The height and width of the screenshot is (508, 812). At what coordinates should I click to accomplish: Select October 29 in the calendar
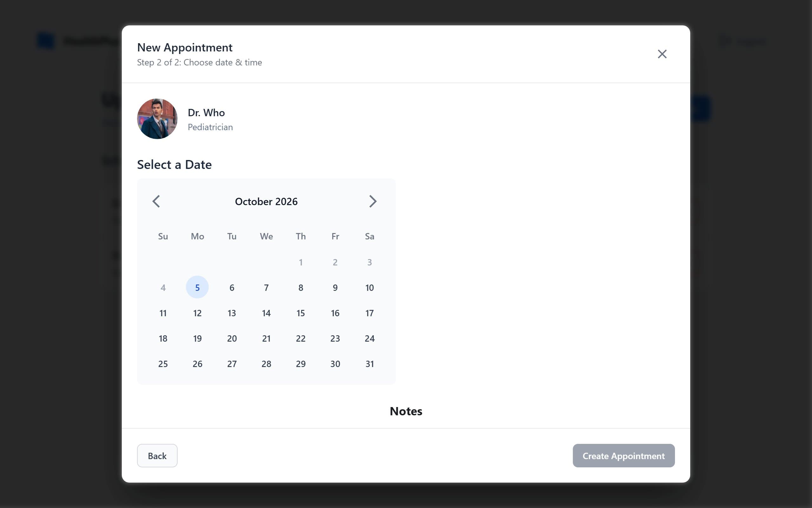point(301,364)
